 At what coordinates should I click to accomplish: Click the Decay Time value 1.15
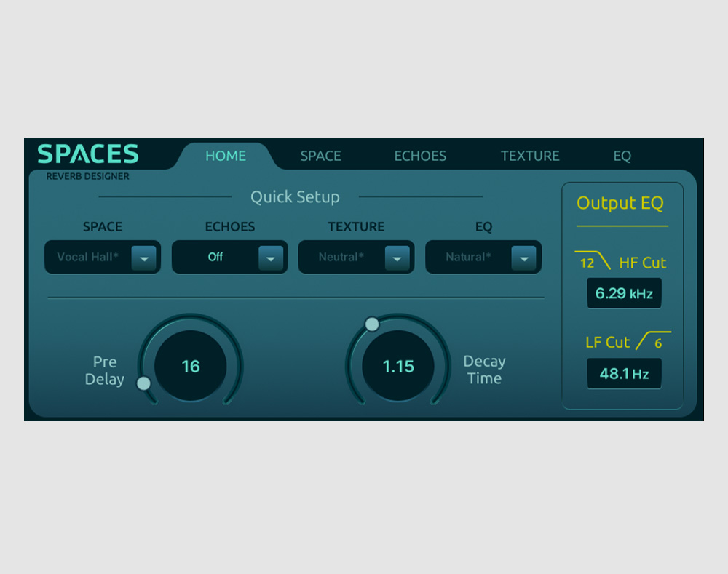click(398, 367)
